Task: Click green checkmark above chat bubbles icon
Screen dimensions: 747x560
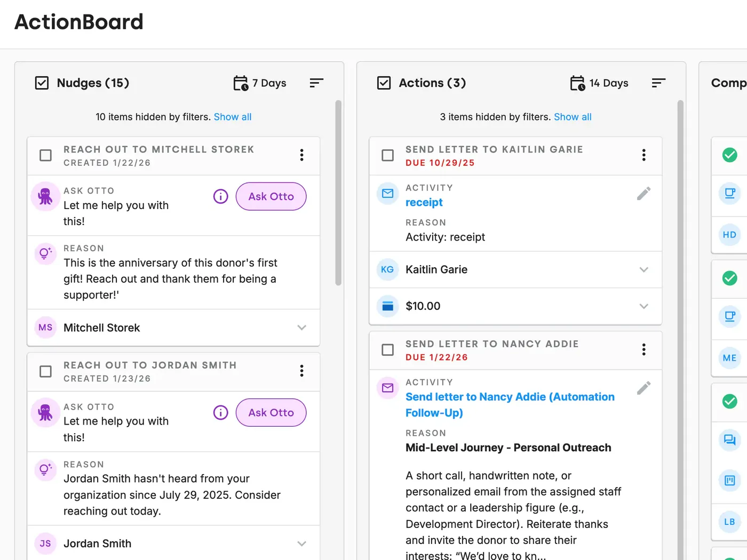Action: [x=729, y=401]
